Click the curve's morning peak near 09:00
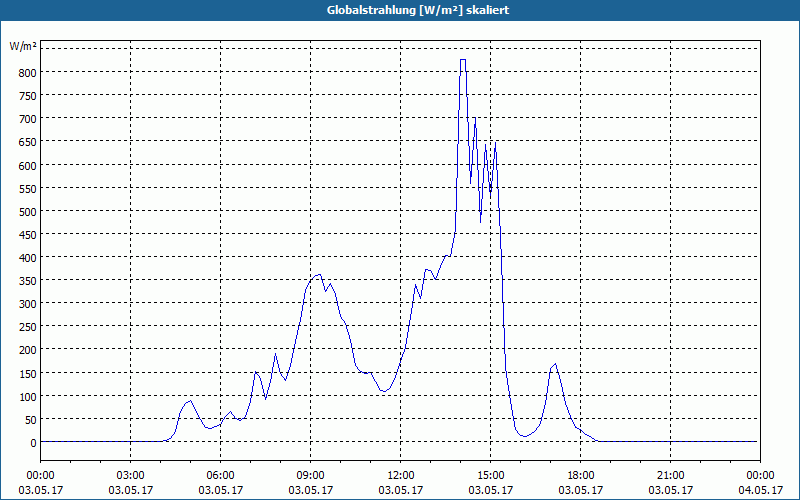 tap(317, 275)
